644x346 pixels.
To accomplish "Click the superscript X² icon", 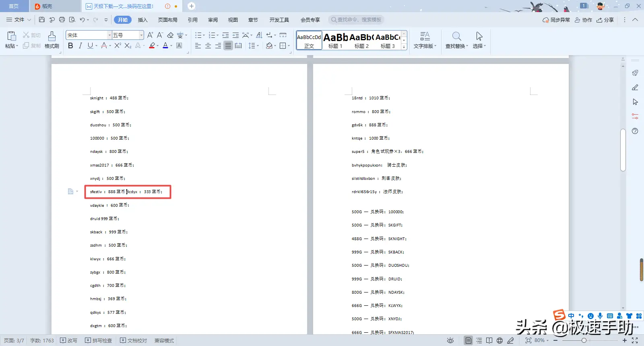I will (x=118, y=46).
